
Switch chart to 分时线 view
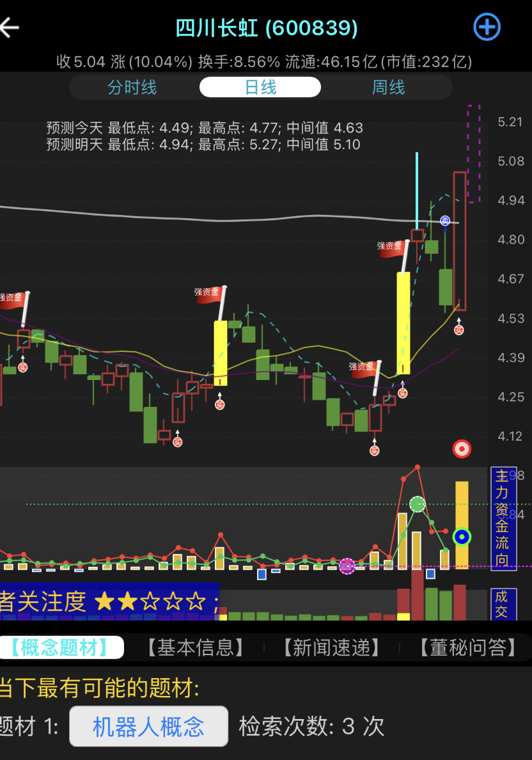tap(132, 87)
